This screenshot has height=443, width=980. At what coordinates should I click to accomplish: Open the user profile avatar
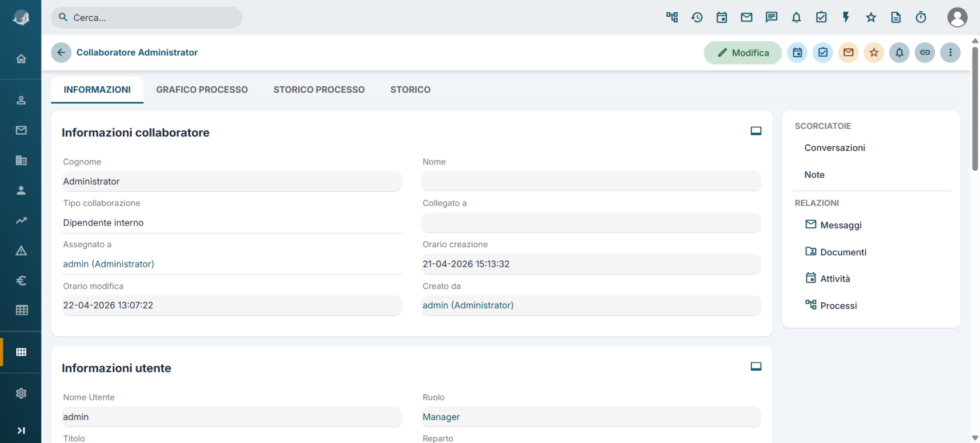click(957, 17)
